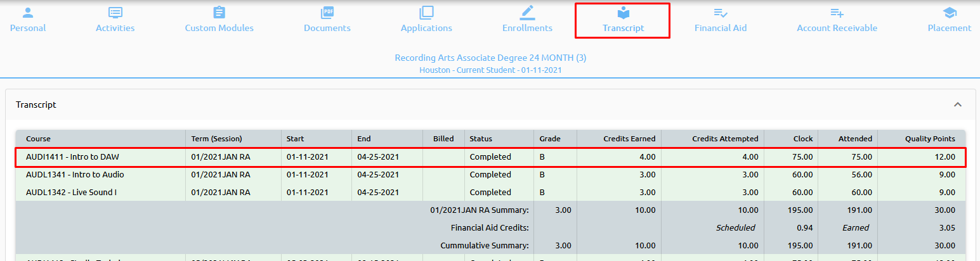The image size is (980, 261).
Task: Click the Financial Aid checklist icon
Action: [x=721, y=13]
